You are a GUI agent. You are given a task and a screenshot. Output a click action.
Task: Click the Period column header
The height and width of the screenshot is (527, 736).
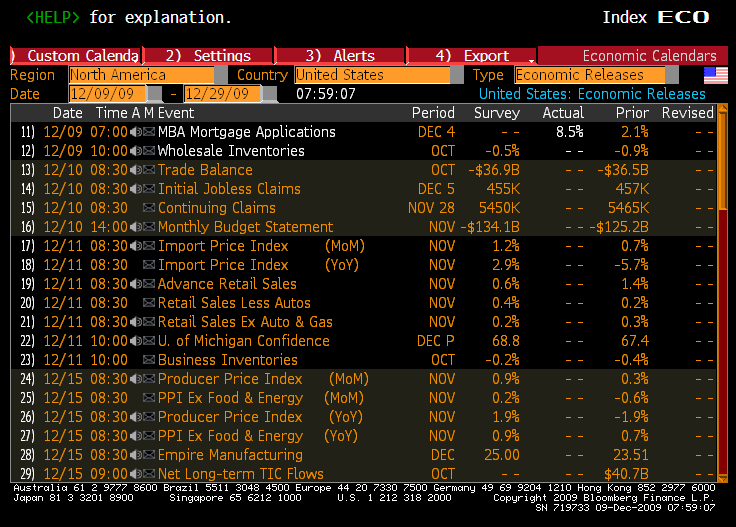[433, 113]
